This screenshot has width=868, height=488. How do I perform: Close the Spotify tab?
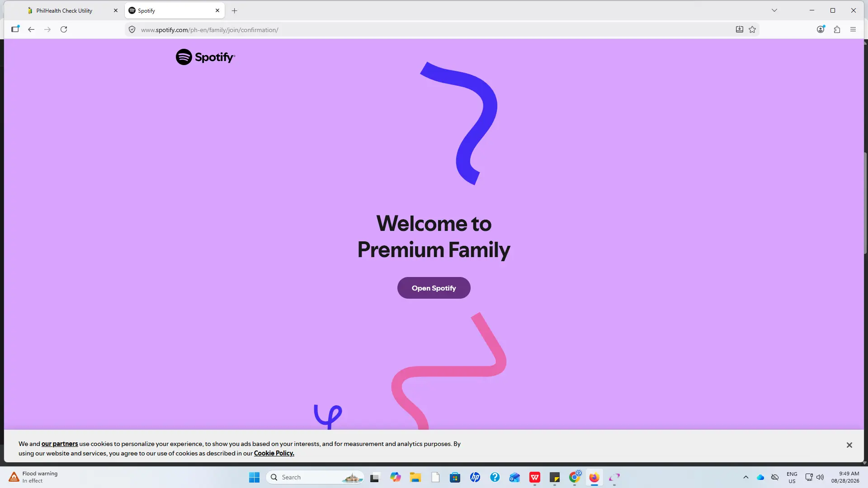[x=217, y=10]
